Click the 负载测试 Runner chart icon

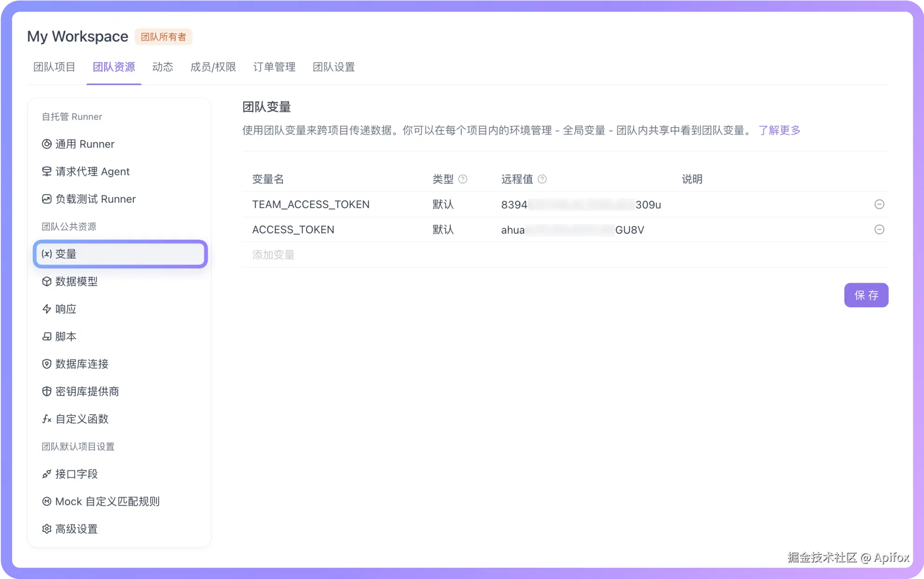(x=47, y=199)
